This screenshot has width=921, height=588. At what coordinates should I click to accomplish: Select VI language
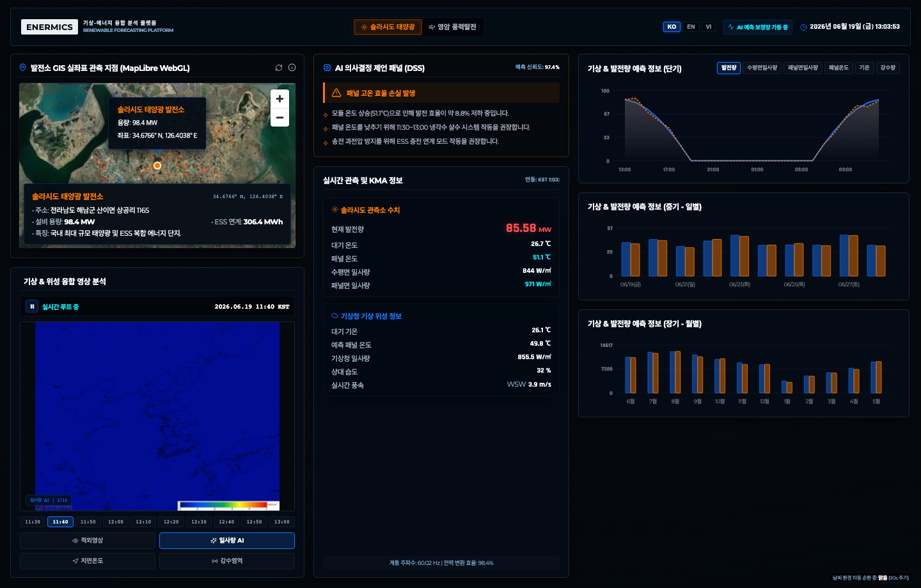pyautogui.click(x=709, y=27)
